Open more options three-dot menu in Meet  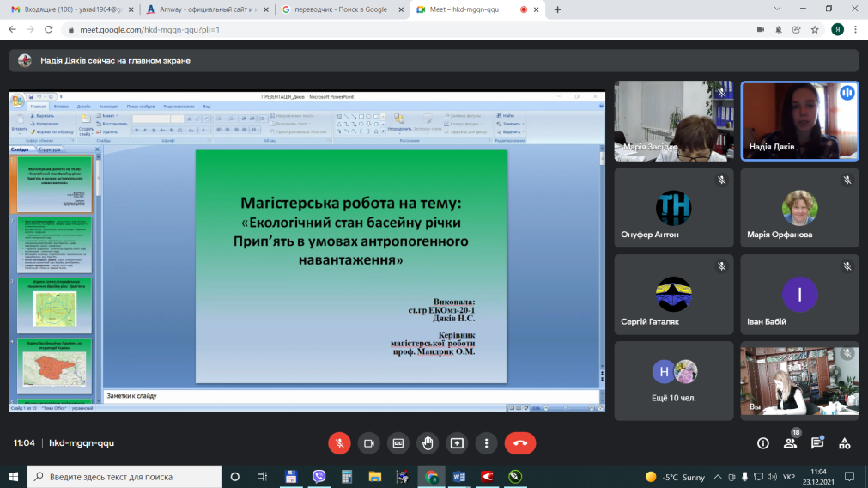pyautogui.click(x=486, y=443)
